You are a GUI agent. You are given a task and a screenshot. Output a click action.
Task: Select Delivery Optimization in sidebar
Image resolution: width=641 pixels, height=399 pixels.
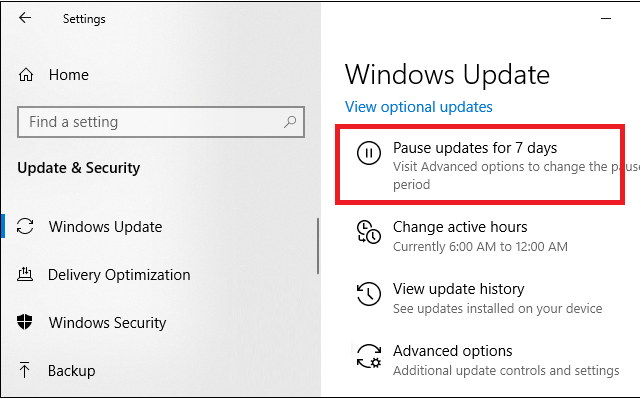coord(119,275)
